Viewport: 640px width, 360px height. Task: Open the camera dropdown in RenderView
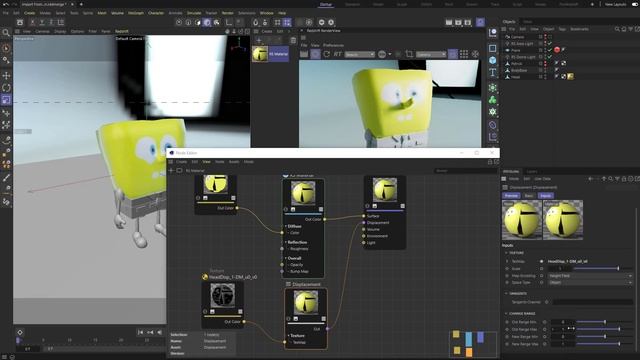pos(431,54)
